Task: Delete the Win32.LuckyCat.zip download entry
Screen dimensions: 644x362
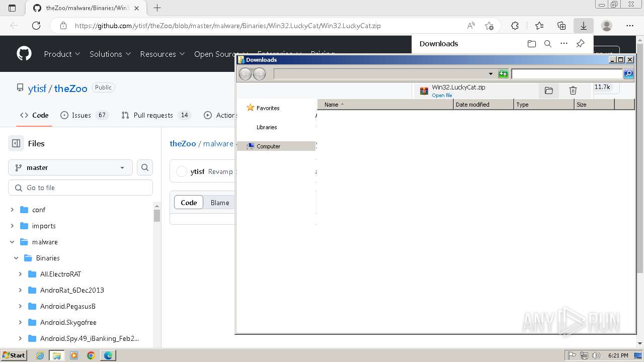Action: pyautogui.click(x=573, y=90)
